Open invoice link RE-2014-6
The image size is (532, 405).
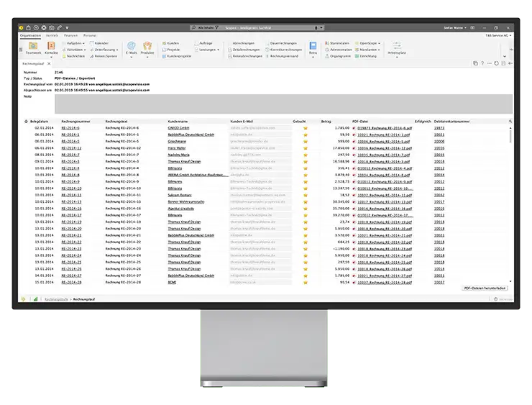pos(70,128)
